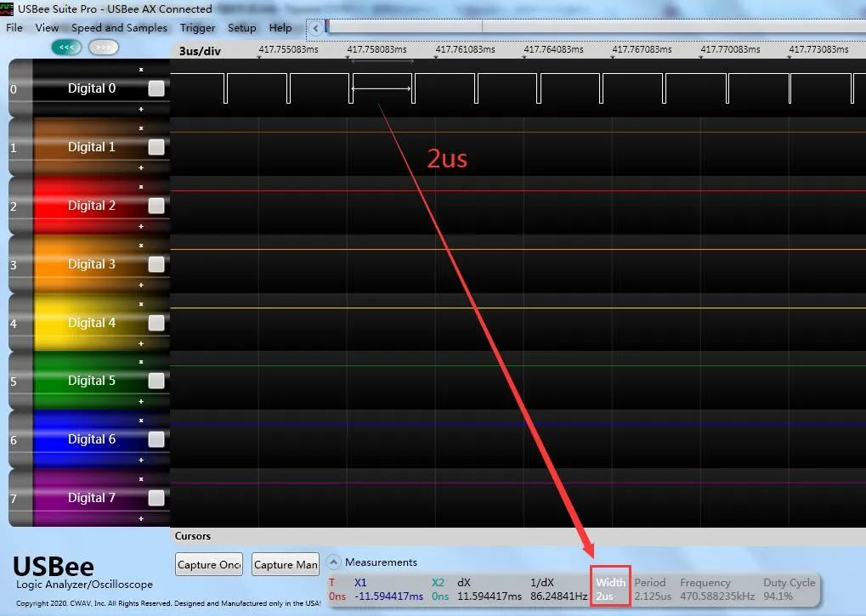Select the brown Digital 1 channel label
The image size is (866, 616).
[x=92, y=147]
